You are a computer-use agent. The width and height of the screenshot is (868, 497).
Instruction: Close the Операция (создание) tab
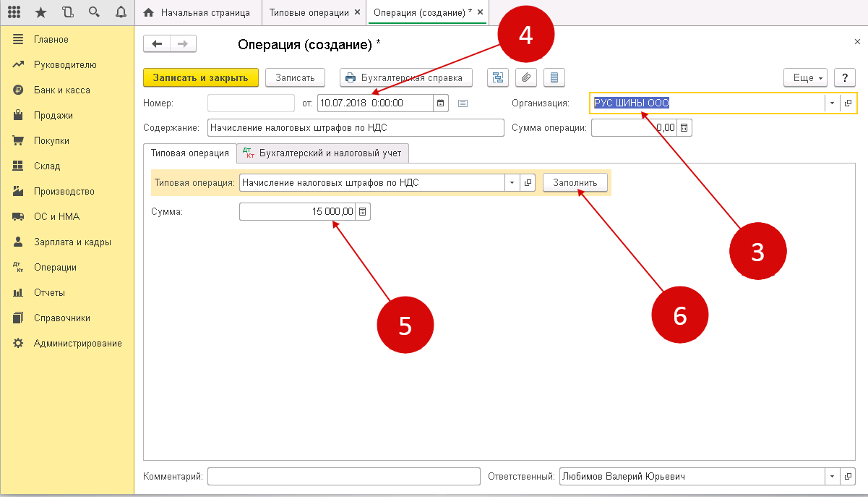(481, 13)
